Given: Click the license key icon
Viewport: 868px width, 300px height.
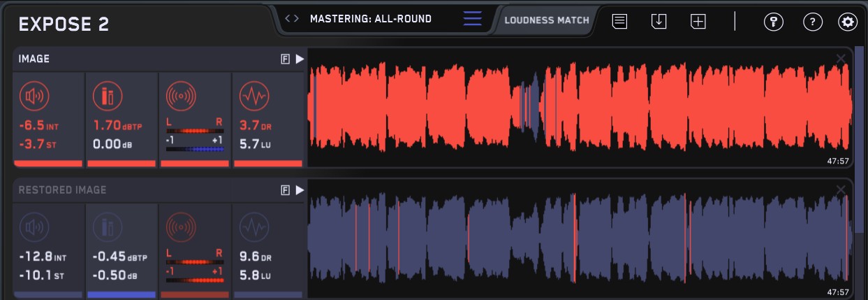Looking at the screenshot, I should click(773, 22).
